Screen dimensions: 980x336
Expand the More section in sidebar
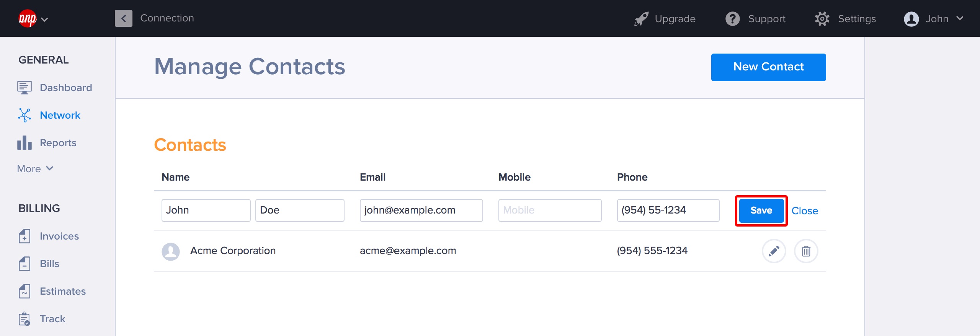[x=35, y=169]
